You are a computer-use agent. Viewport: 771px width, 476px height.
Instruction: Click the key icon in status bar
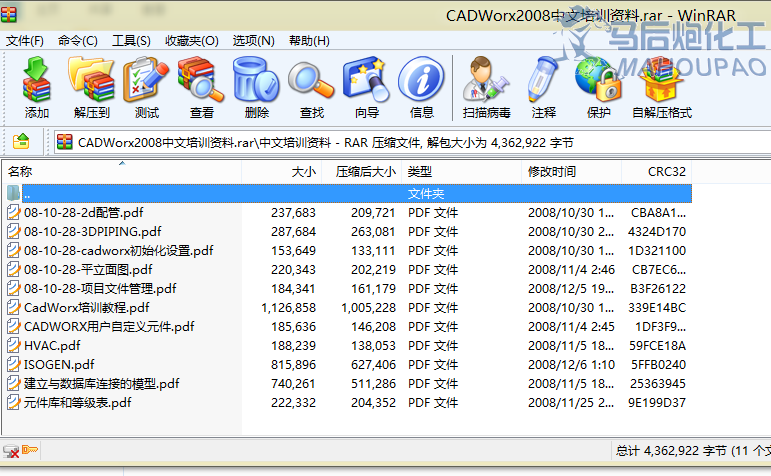(x=30, y=449)
